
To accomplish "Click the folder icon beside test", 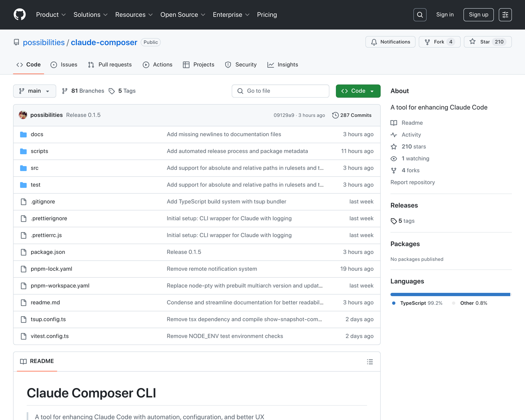I will click(23, 185).
